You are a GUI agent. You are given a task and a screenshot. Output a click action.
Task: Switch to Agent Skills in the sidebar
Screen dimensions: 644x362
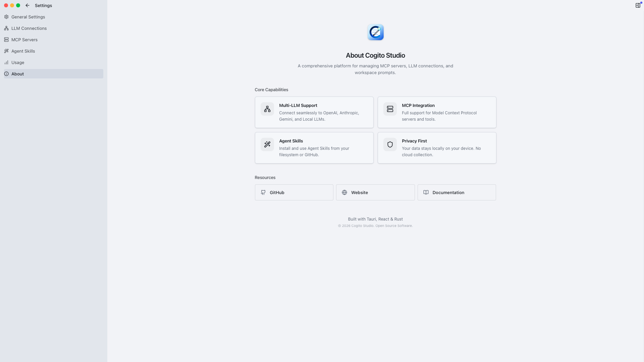54,51
